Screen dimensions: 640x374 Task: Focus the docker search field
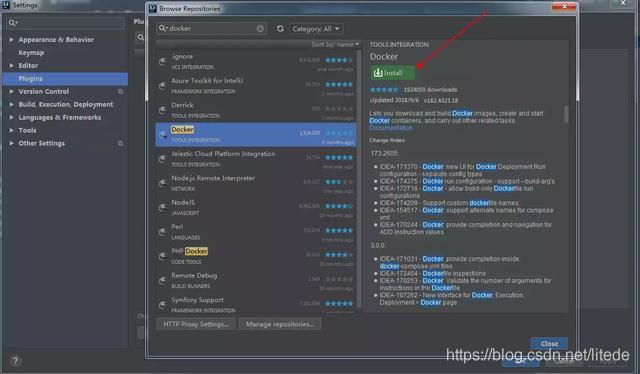211,28
